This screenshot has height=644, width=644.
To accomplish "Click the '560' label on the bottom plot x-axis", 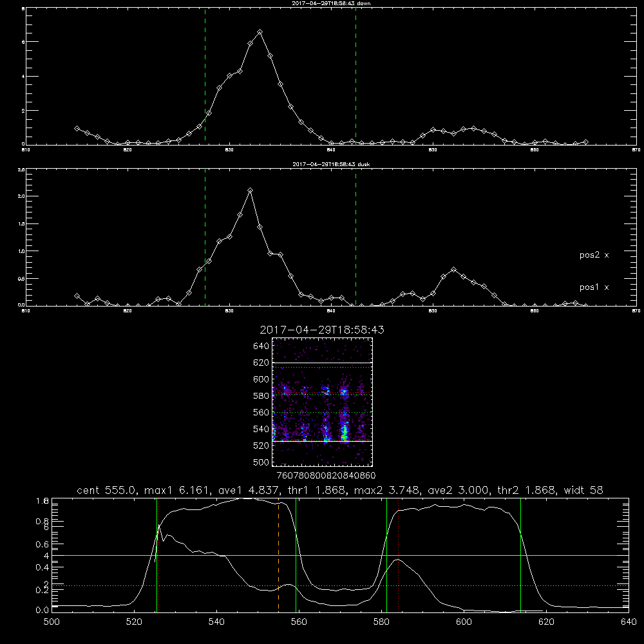I will point(299,622).
